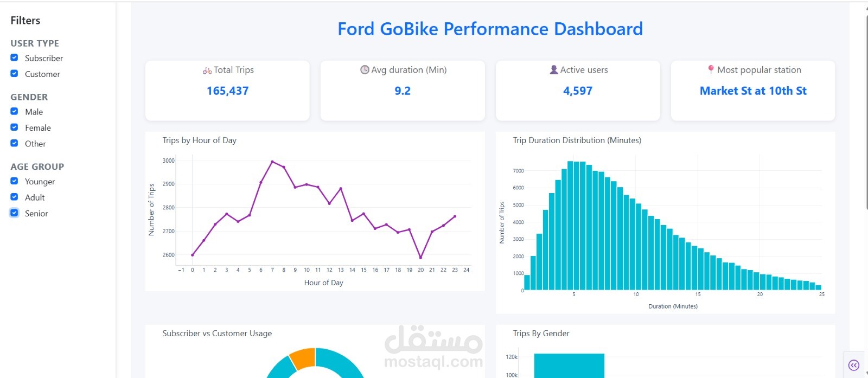Click the purple person icon next to Active users
Viewport: 868px width, 378px height.
553,69
